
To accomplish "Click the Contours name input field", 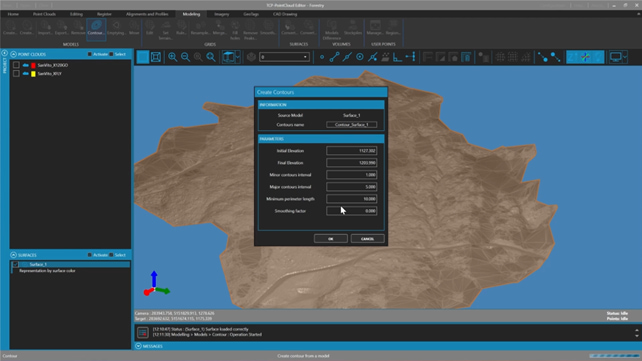I will (x=351, y=124).
